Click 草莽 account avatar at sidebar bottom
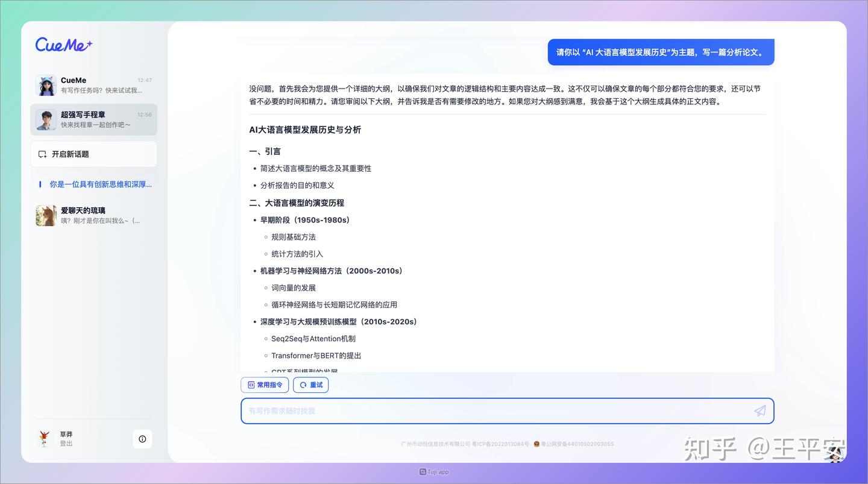Screen dimensions: 868x484 tap(46, 439)
